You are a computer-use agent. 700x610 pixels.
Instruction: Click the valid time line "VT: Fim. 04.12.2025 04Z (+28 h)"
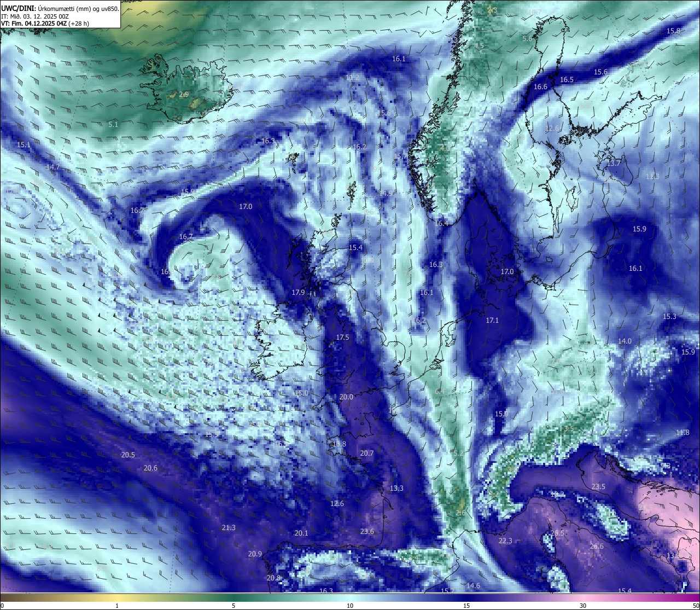click(x=45, y=24)
